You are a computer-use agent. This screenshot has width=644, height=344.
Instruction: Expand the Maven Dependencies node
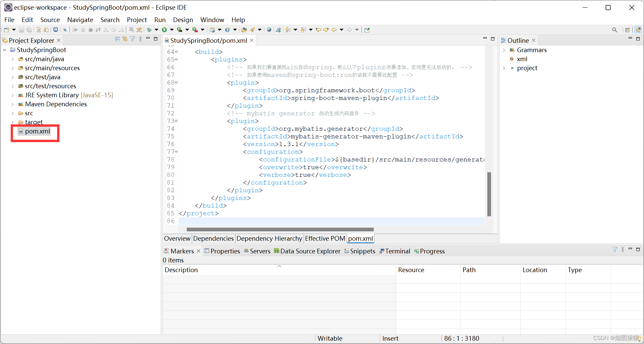coord(13,104)
